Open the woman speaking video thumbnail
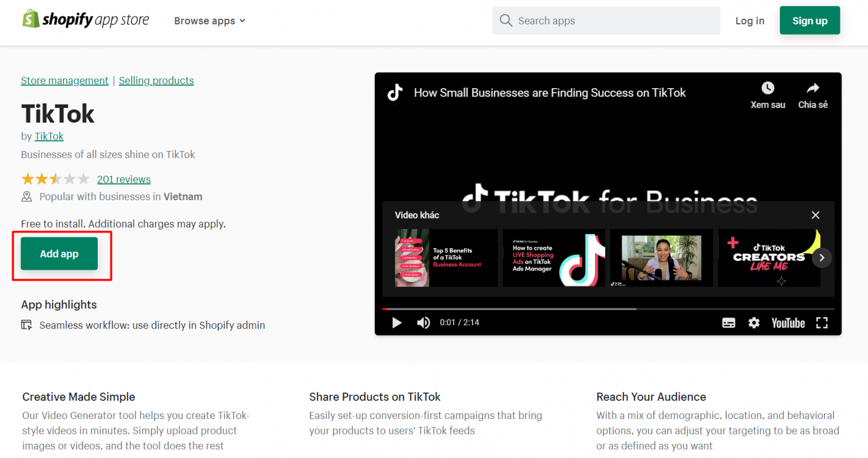This screenshot has height=458, width=868. tap(661, 258)
